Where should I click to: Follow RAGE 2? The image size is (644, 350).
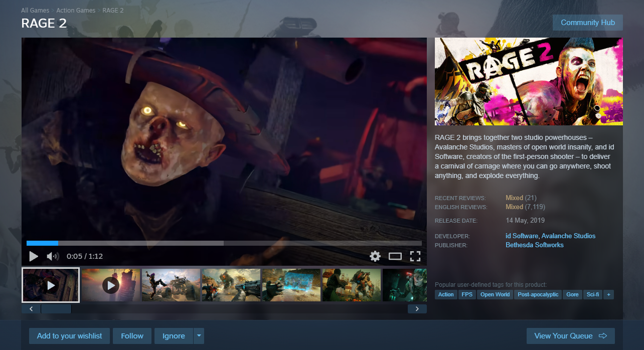(x=132, y=336)
